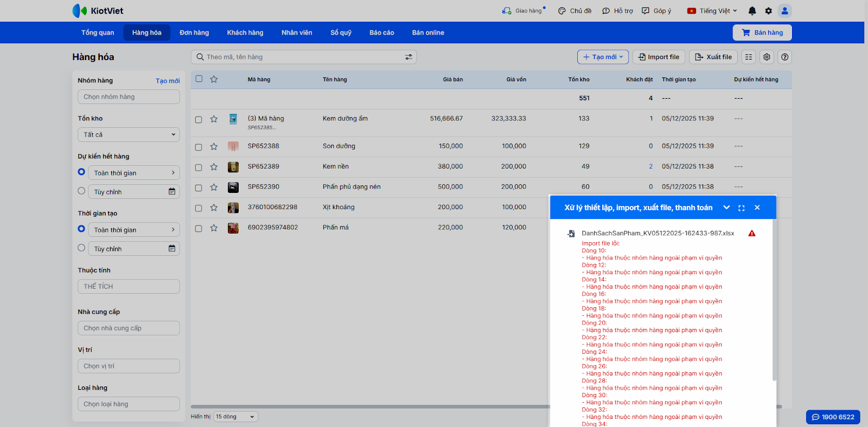Screen dimensions: 868x427
Task: Check the box for Son dưỡng row
Action: [199, 147]
